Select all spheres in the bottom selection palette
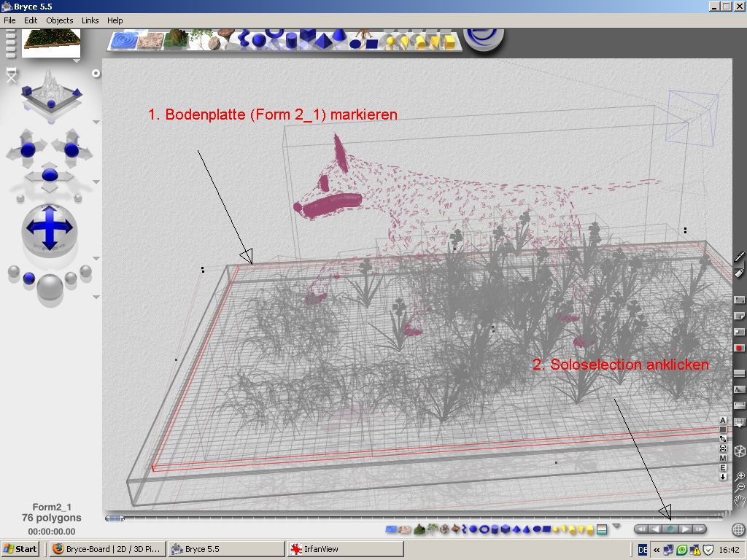Image resolution: width=747 pixels, height=560 pixels. (x=473, y=529)
